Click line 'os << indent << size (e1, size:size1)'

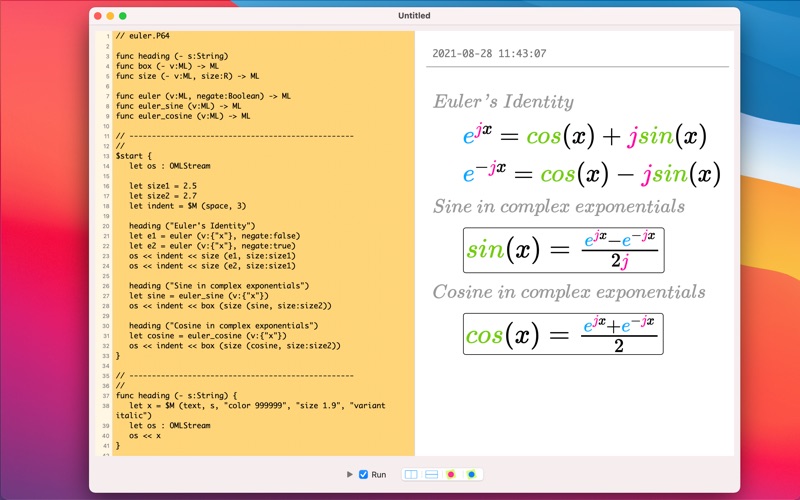[x=212, y=256]
